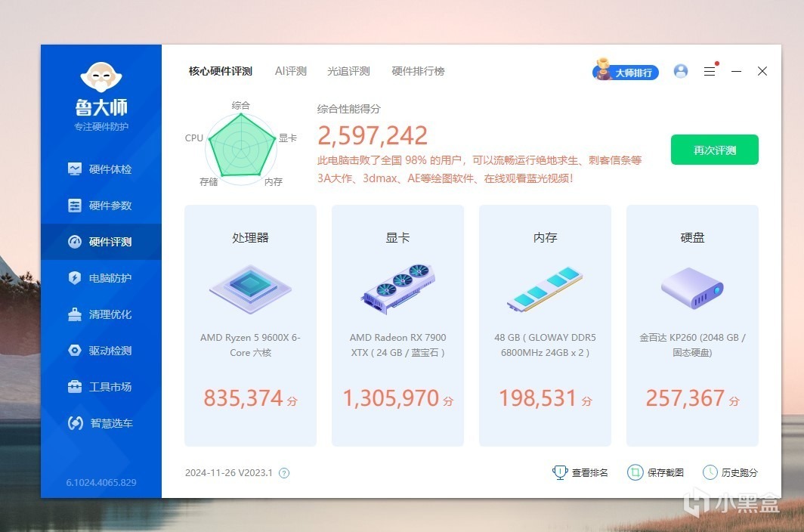Open 清理优化 cleanup optimization in sidebar
804x532 pixels.
101,314
